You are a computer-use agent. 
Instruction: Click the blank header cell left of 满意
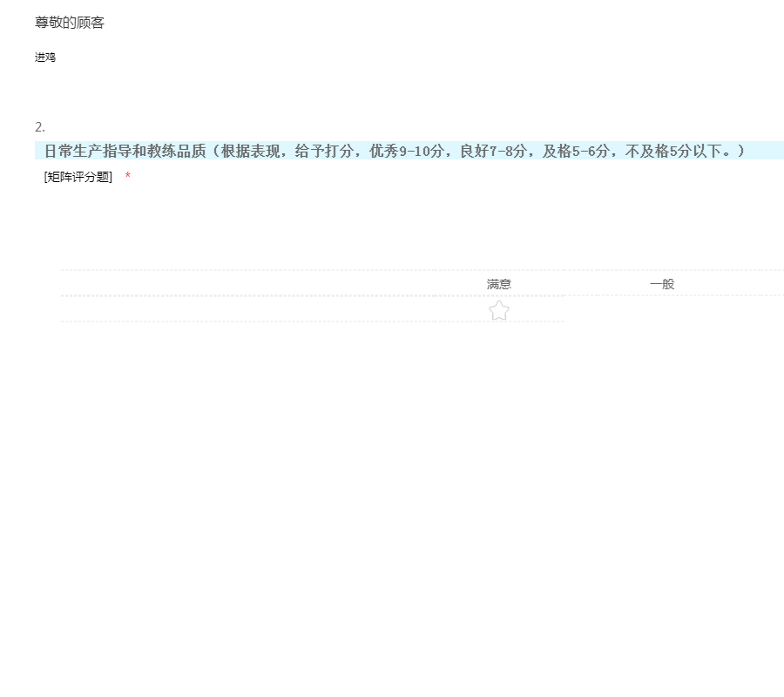248,283
